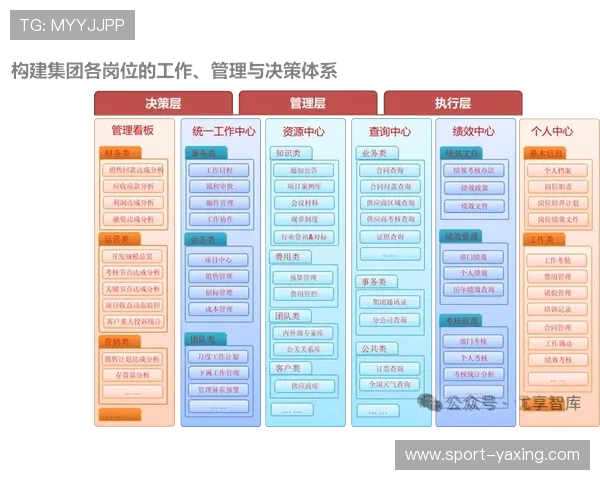Open the 管理看板 column title
This screenshot has height=480, width=600.
(x=132, y=130)
